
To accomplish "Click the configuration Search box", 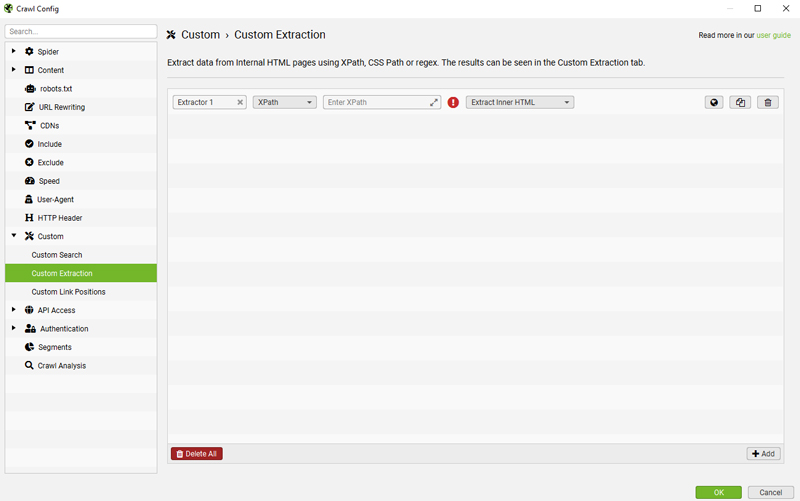I will point(80,32).
